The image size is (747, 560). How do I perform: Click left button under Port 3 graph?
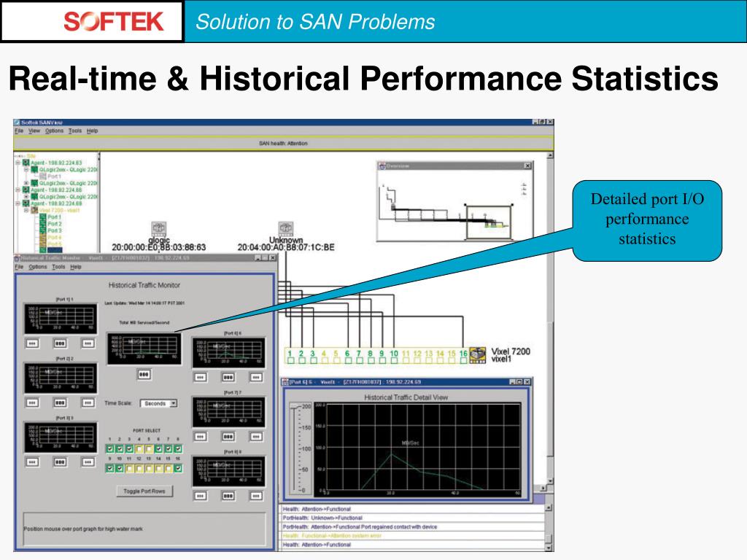point(32,462)
